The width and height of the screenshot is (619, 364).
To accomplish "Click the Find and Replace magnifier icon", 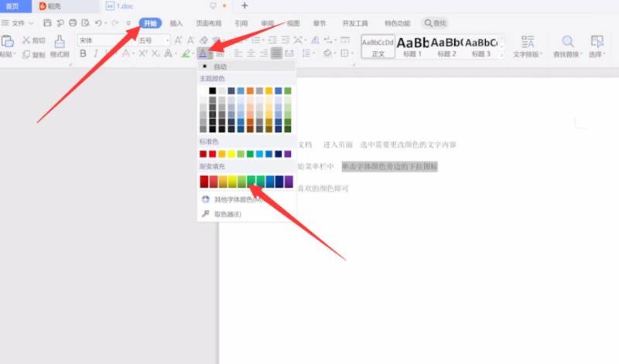I will pos(568,42).
